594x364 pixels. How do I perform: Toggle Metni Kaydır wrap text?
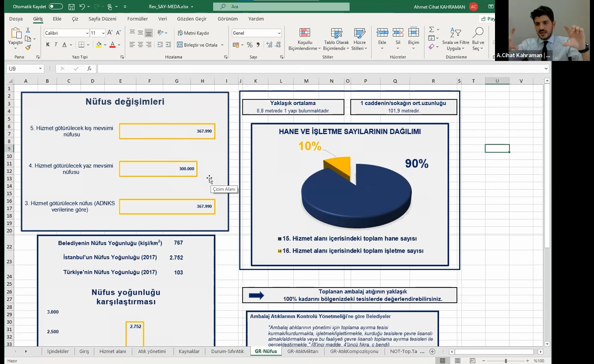point(193,33)
